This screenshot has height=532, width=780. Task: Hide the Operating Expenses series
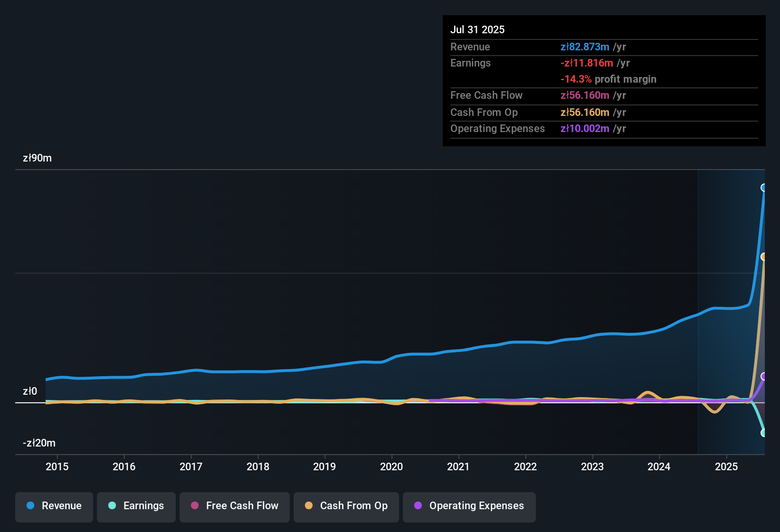pos(469,506)
